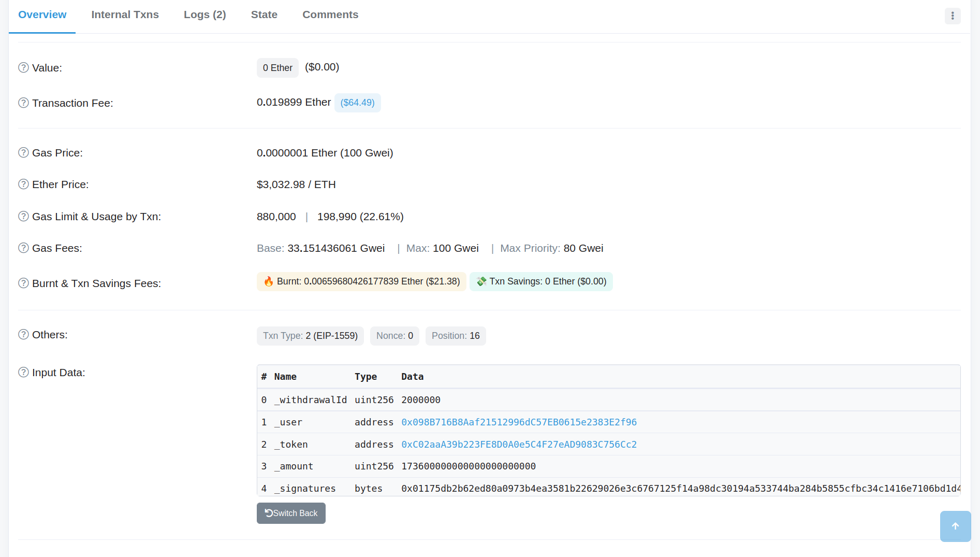
Task: Select gas usage 198,990 (22.61%)
Action: pyautogui.click(x=360, y=217)
